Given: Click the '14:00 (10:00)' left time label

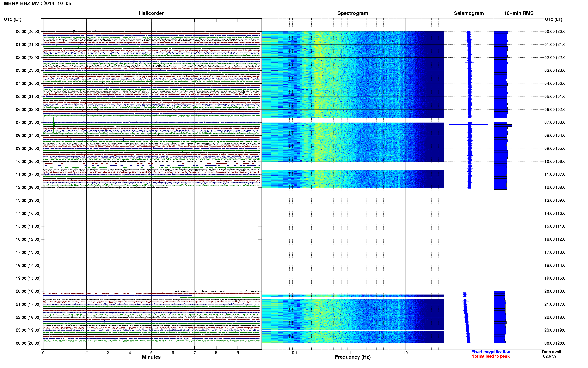Looking at the screenshot, I should (28, 213).
